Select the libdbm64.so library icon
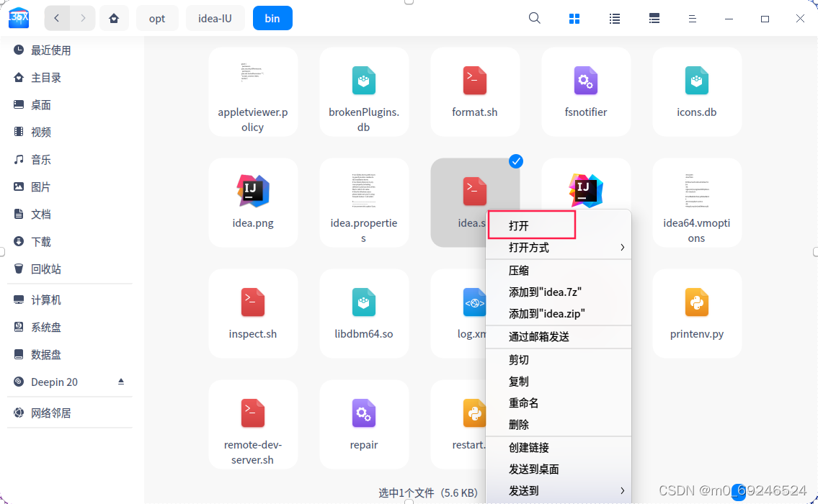818x504 pixels. coord(364,302)
